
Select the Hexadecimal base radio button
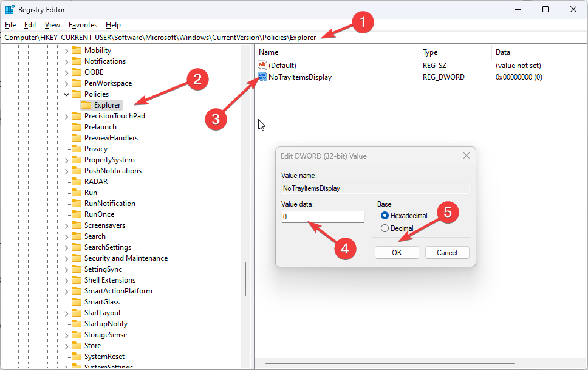tap(385, 216)
